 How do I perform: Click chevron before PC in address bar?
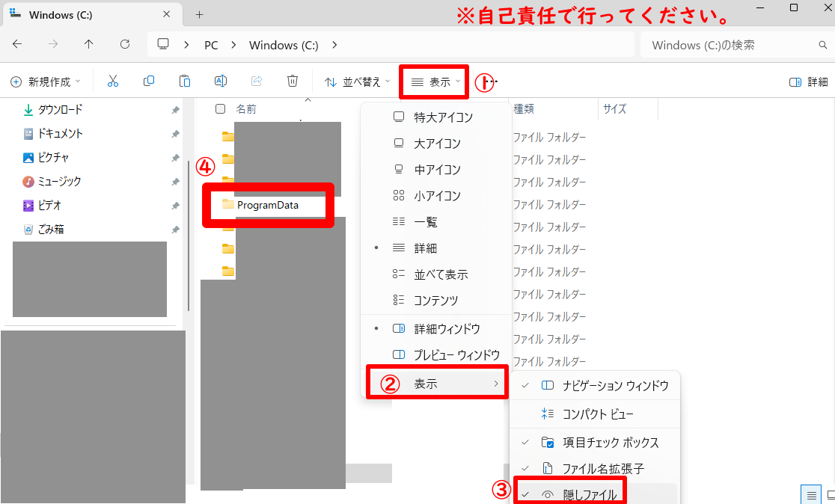point(186,45)
